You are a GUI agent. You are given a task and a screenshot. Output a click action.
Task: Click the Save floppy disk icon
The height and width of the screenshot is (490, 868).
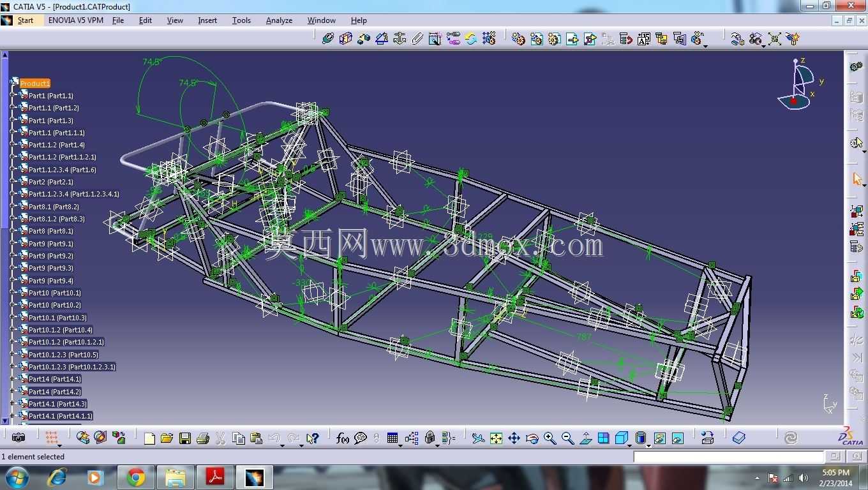[185, 438]
